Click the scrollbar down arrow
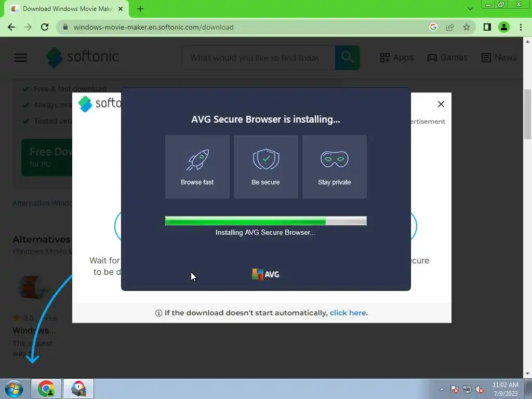Viewport: 532px width, 399px height. point(527,374)
